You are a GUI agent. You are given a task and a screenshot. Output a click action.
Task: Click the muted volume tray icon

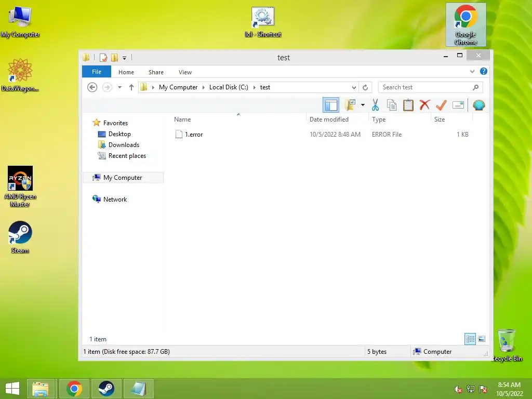tap(458, 389)
